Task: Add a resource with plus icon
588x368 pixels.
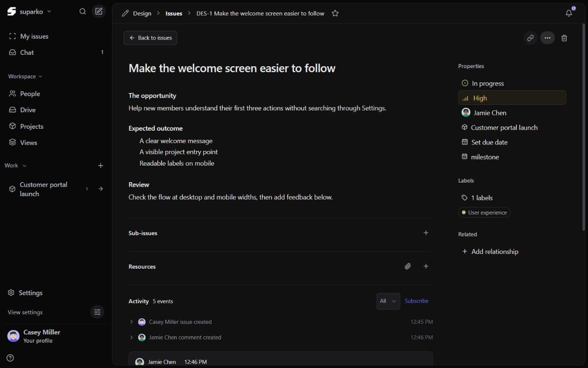Action: click(426, 266)
